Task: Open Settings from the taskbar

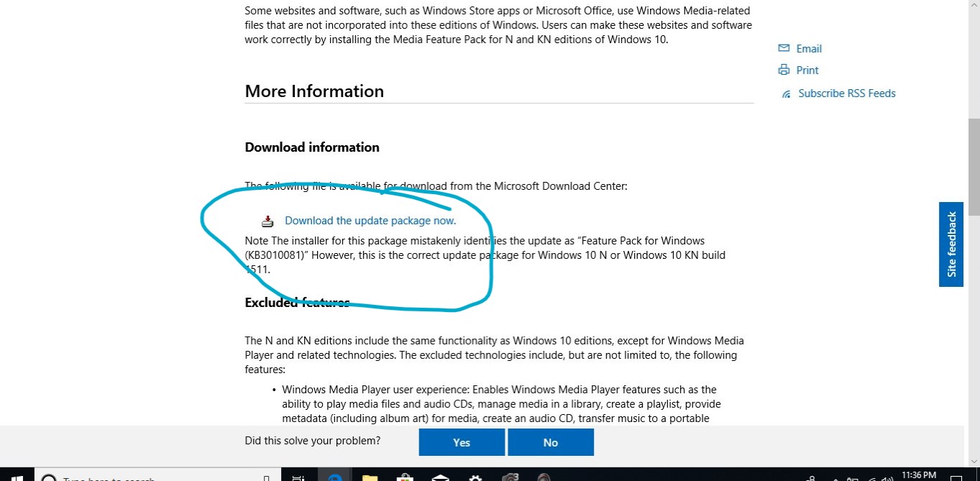Action: coord(475,475)
